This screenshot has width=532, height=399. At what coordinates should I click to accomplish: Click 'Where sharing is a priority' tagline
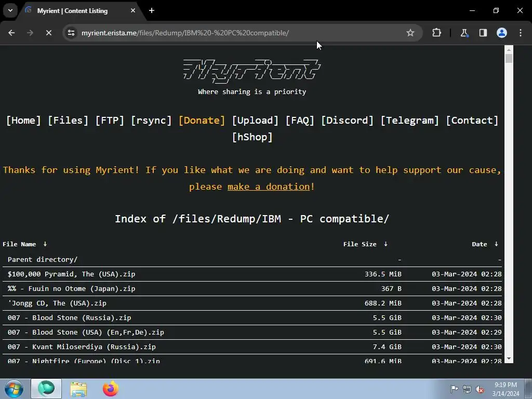click(x=252, y=91)
